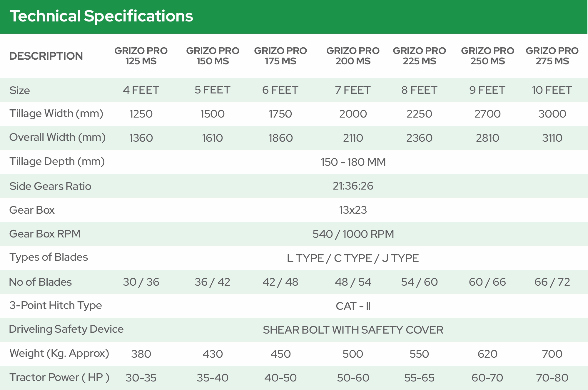Click tractor power value 55-65
The width and height of the screenshot is (588, 390).
point(419,378)
